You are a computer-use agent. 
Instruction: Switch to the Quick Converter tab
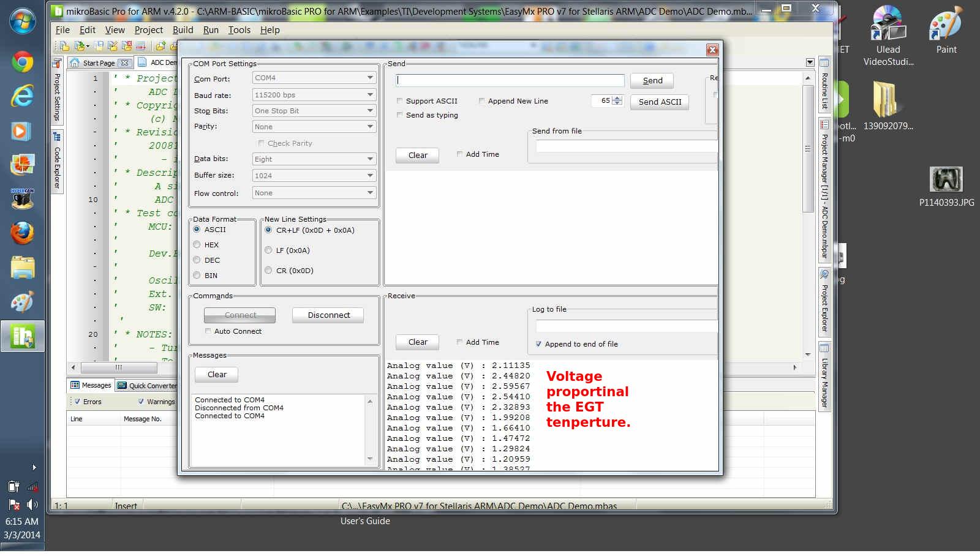(147, 385)
